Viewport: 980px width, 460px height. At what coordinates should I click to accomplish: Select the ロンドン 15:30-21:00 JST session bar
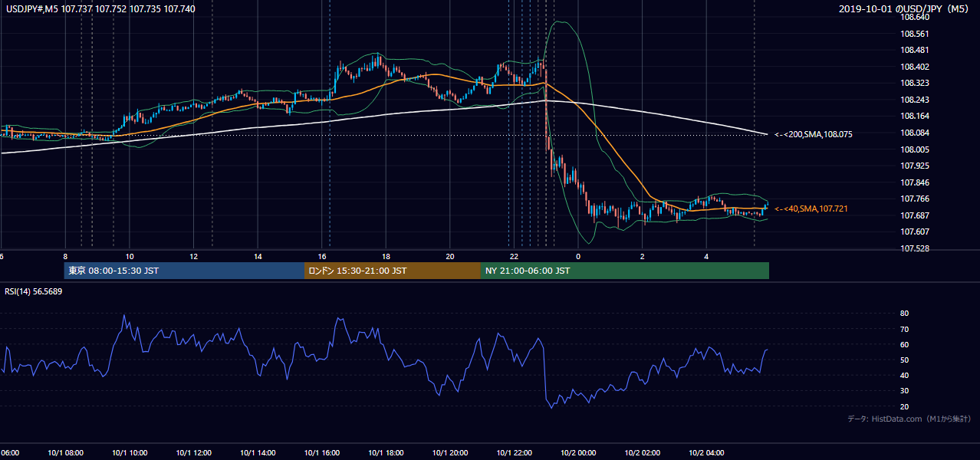pyautogui.click(x=393, y=271)
